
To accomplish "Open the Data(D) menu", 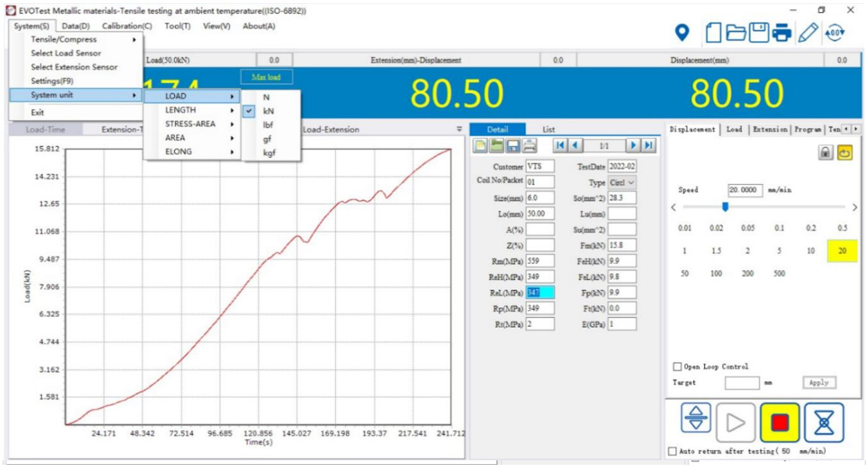I will (76, 26).
